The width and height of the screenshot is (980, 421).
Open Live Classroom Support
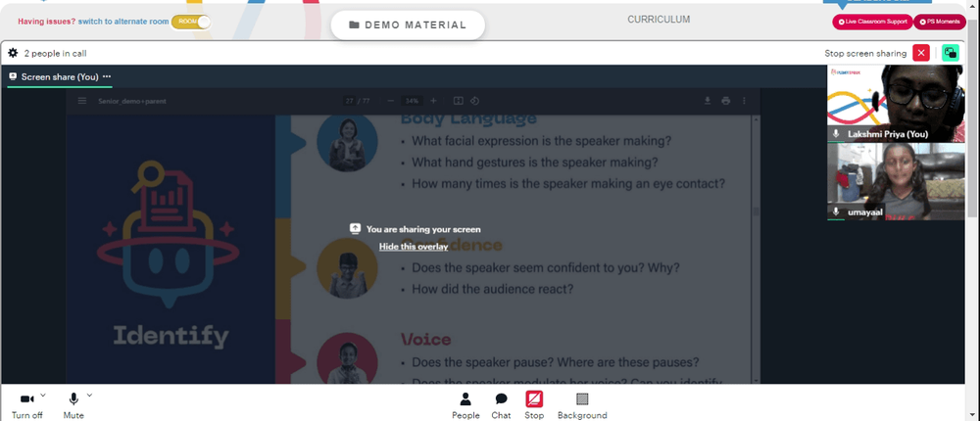click(872, 22)
